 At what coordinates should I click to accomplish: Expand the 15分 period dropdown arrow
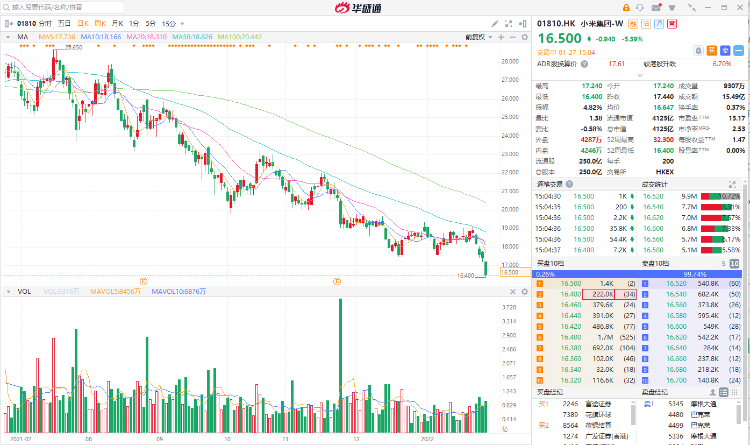(x=181, y=21)
